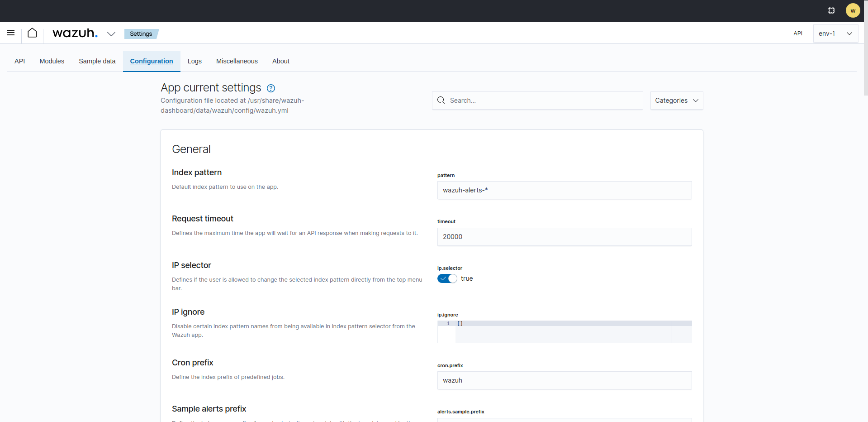Open the user avatar menu
The height and width of the screenshot is (422, 868).
click(x=853, y=10)
